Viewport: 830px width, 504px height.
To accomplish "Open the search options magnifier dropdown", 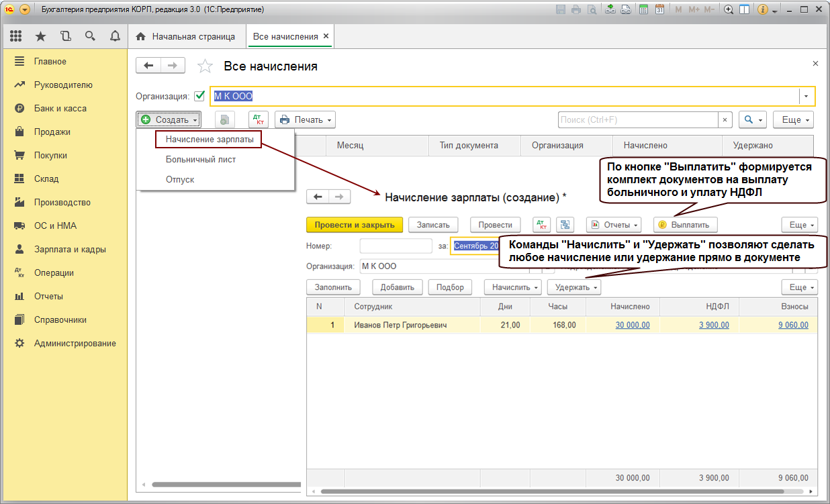I will point(753,119).
